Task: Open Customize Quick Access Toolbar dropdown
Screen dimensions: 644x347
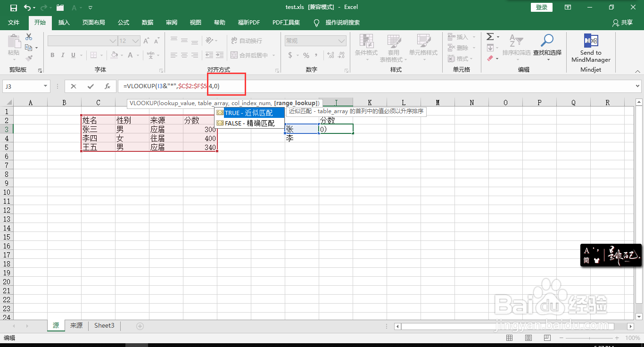Action: (91, 8)
